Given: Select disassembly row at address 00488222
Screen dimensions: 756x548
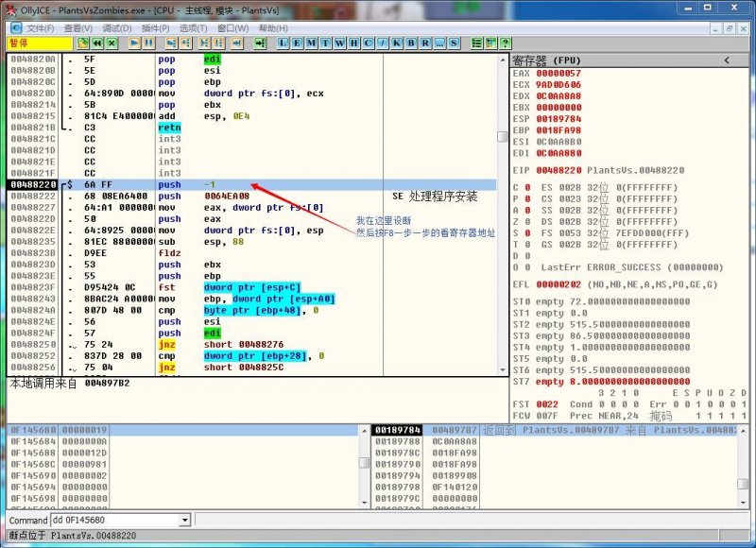Looking at the screenshot, I should (x=251, y=197).
